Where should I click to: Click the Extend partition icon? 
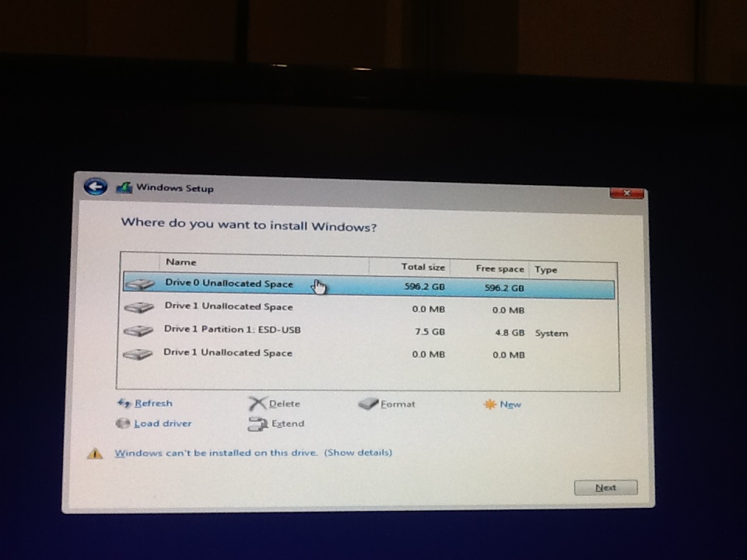[x=258, y=424]
